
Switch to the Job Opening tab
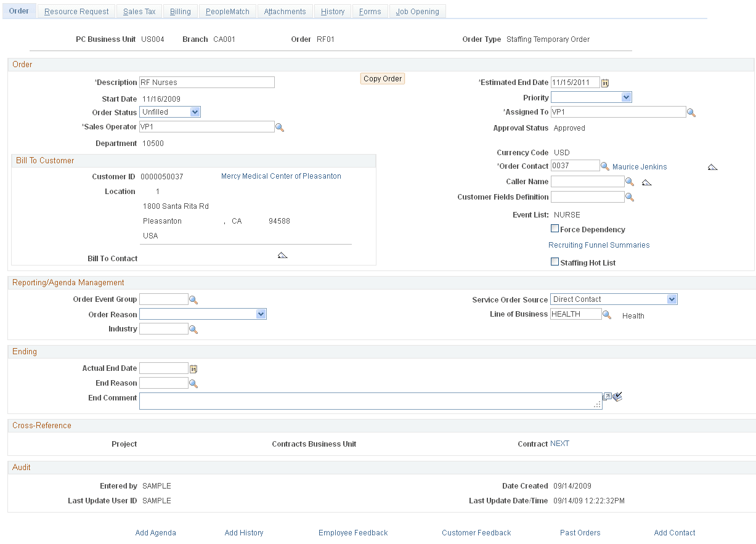[x=417, y=11]
